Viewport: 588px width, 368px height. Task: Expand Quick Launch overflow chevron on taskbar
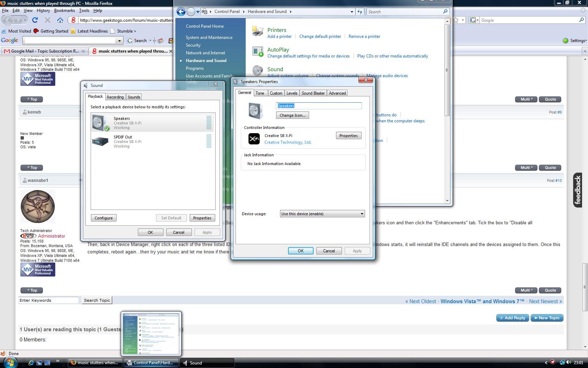[x=57, y=361]
